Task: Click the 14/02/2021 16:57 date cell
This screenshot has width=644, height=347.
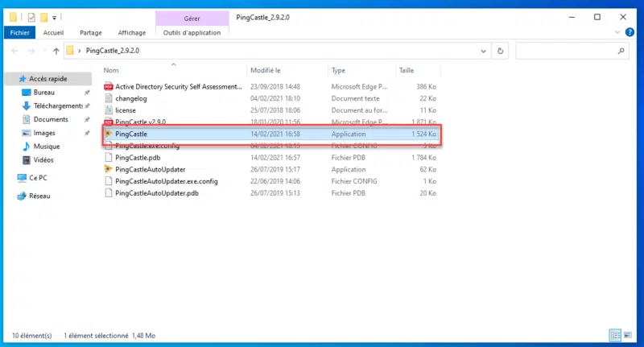Action: coord(275,158)
